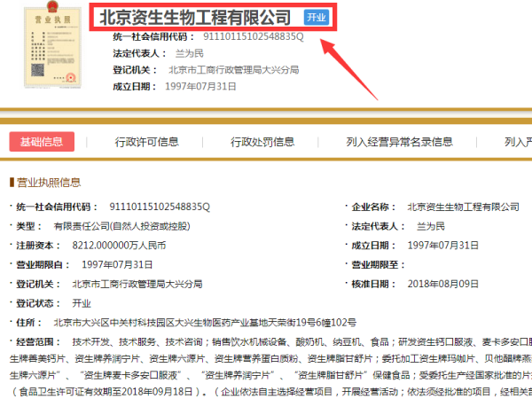The image size is (532, 399).
Task: Click approval date 2018年08月09日
Action: pos(442,284)
